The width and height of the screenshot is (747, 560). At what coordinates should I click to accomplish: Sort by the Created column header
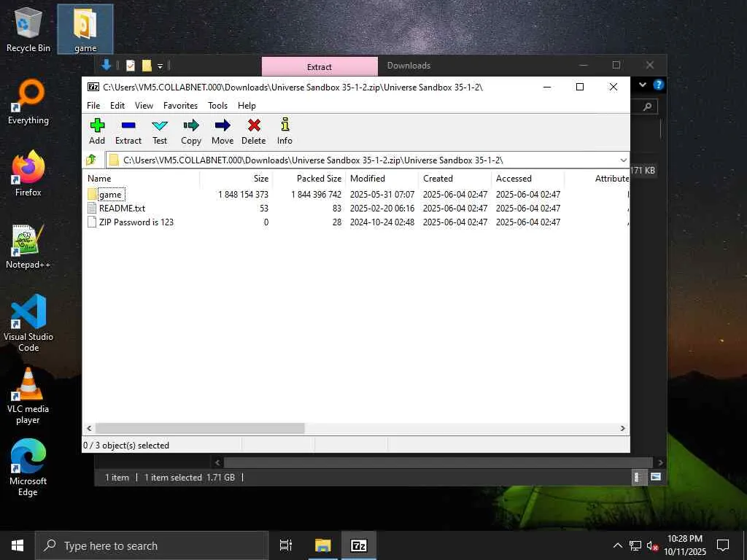click(x=455, y=179)
